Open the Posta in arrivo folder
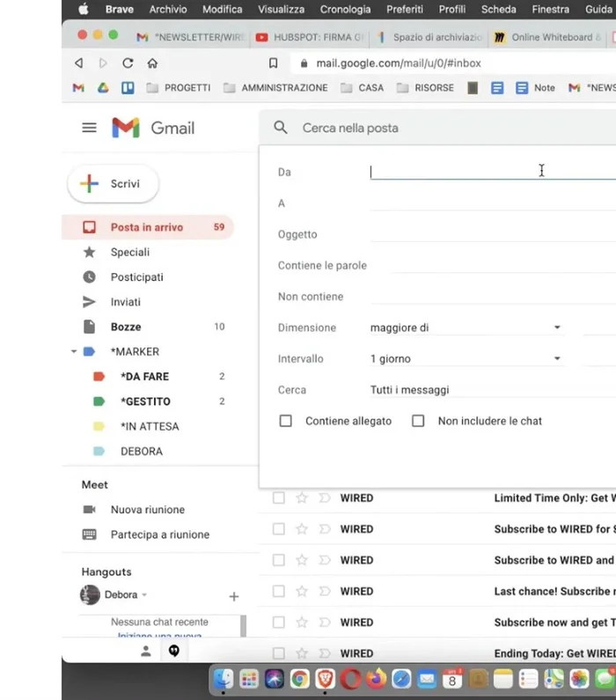The height and width of the screenshot is (700, 616). [x=148, y=227]
